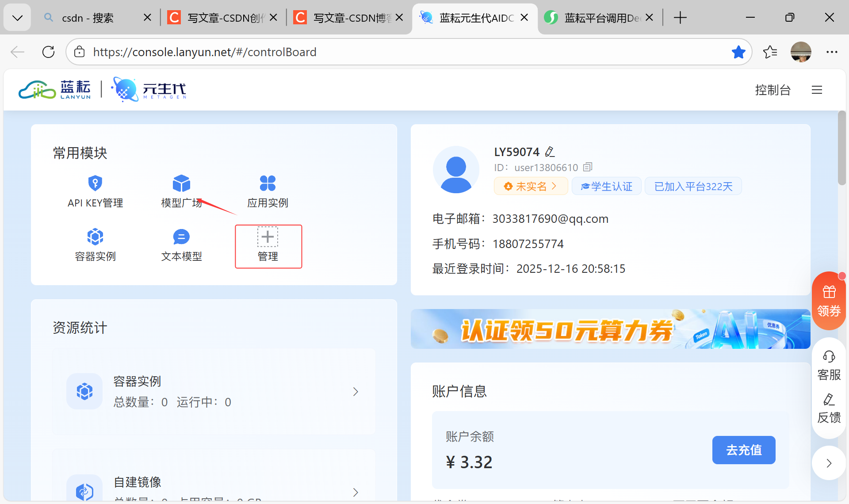Open the 应用实例 module icon

click(267, 183)
